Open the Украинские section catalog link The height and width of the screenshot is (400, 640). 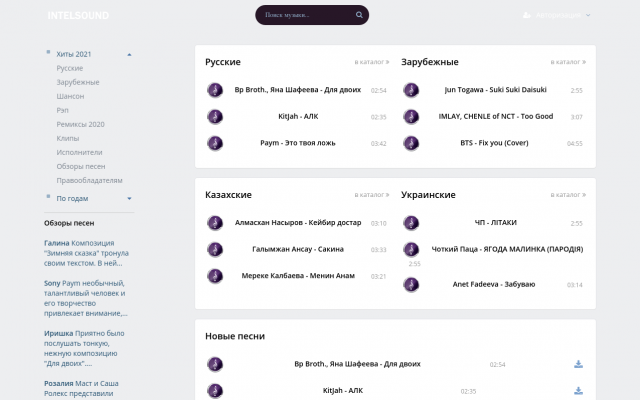tap(568, 195)
